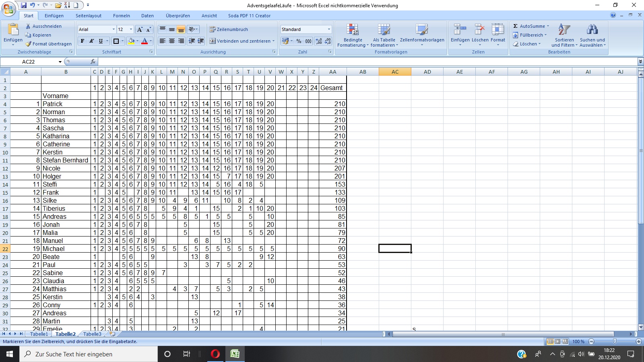Add a decimal place
This screenshot has width=644, height=362.
pos(319,41)
